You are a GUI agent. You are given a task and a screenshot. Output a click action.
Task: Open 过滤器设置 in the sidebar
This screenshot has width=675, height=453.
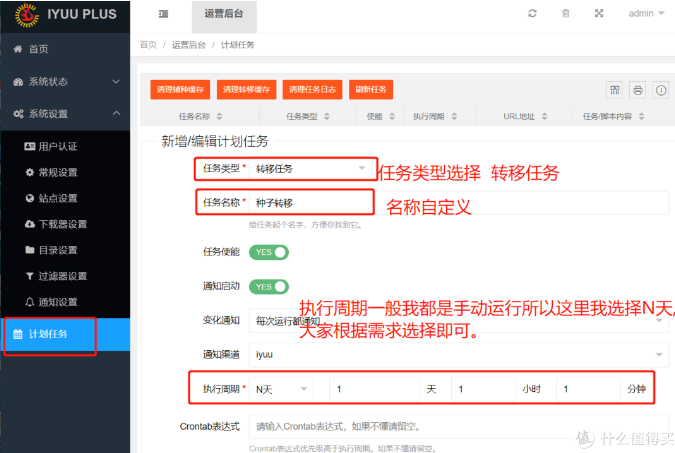tap(65, 276)
